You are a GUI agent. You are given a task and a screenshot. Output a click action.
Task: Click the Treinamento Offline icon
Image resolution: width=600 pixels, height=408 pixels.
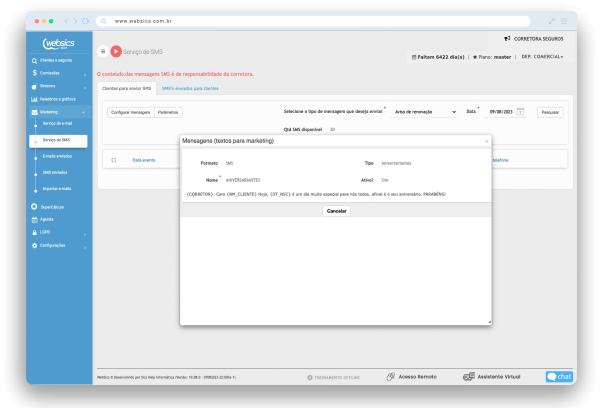pos(310,377)
